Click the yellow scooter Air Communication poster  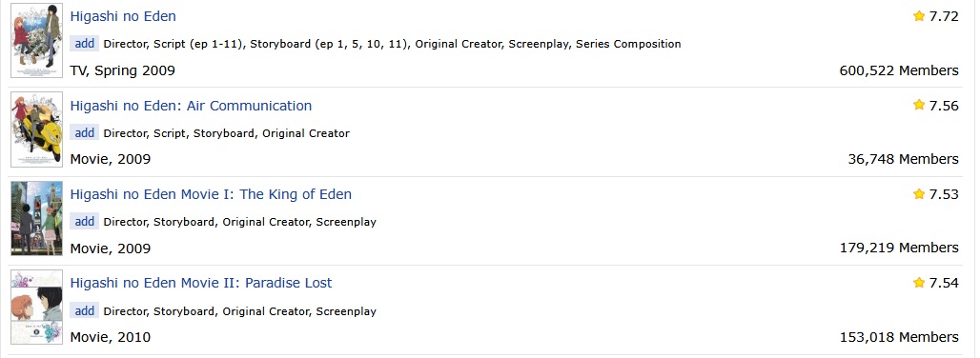(37, 129)
